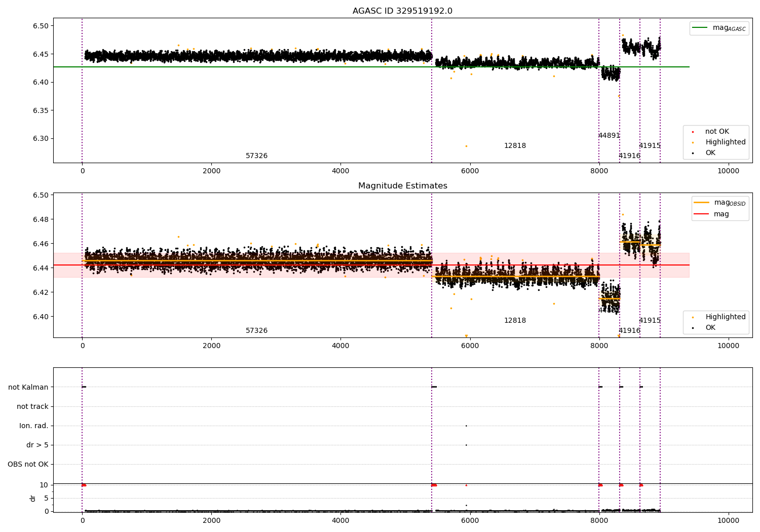Select the 44891 observation label in top plot
This screenshot has width=760, height=532.
click(x=609, y=136)
